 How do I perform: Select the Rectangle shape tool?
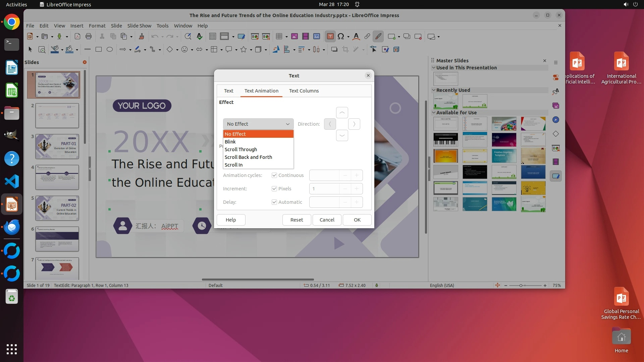pyautogui.click(x=98, y=50)
